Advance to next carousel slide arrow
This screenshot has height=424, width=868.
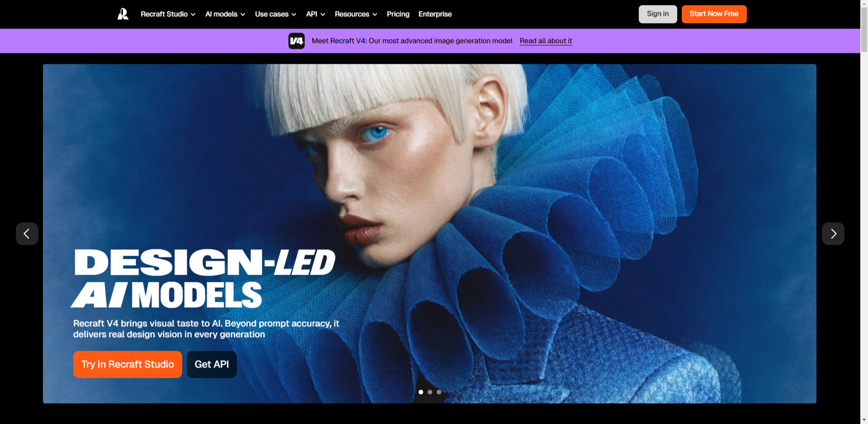click(833, 233)
